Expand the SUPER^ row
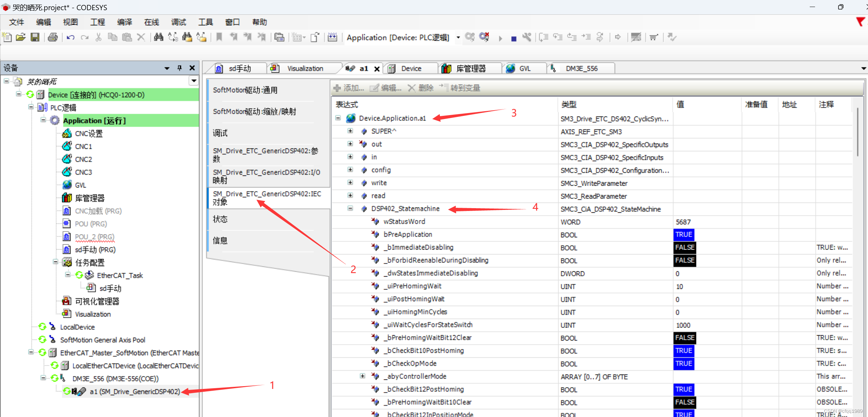868x417 pixels. coord(350,131)
